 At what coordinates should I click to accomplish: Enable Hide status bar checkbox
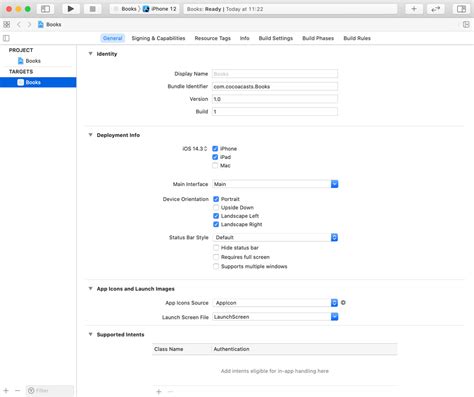216,248
